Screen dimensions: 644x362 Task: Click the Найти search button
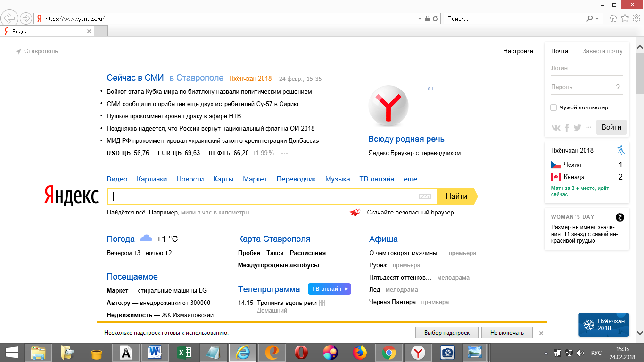(x=457, y=197)
